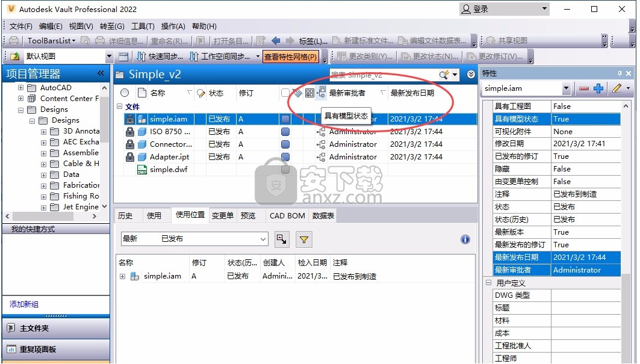Switch to the 使用 tab

tap(154, 216)
